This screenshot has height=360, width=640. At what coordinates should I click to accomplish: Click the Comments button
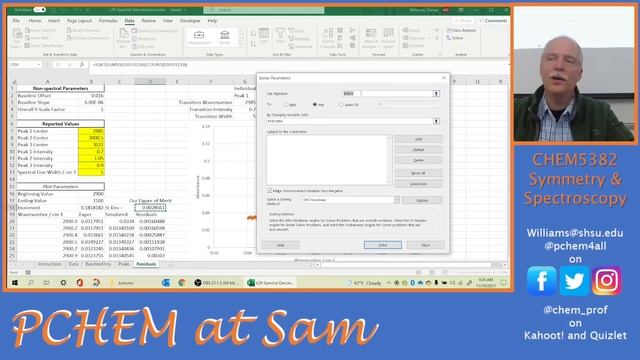(x=493, y=20)
